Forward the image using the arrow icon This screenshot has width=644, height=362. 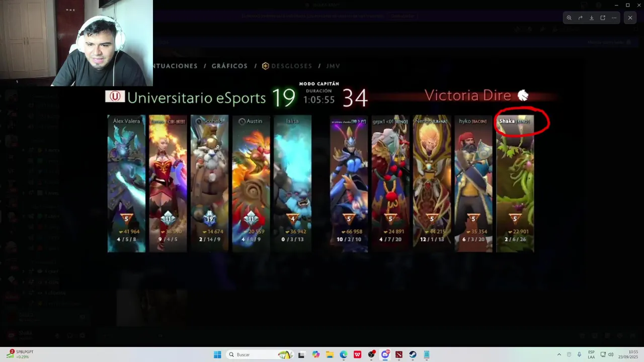pyautogui.click(x=580, y=18)
